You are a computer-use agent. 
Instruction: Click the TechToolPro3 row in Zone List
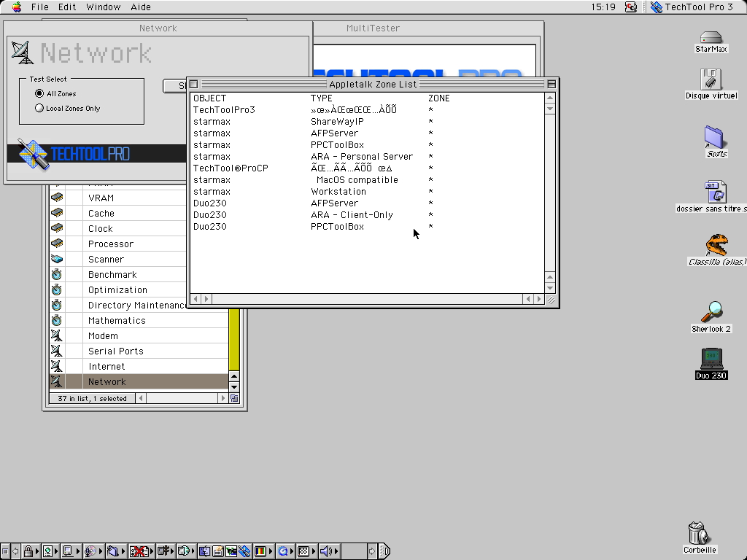[368, 110]
